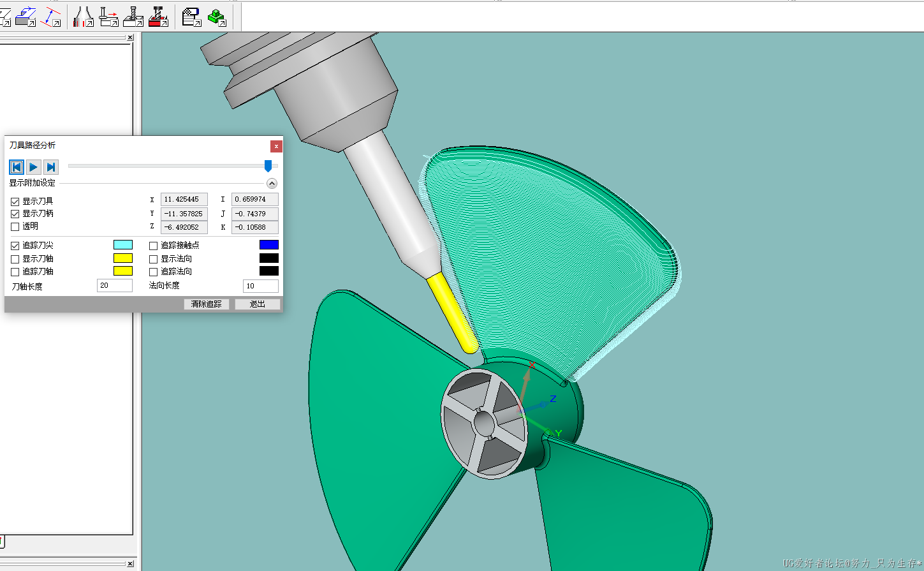Collapse the 显示附加设定 section

click(272, 184)
